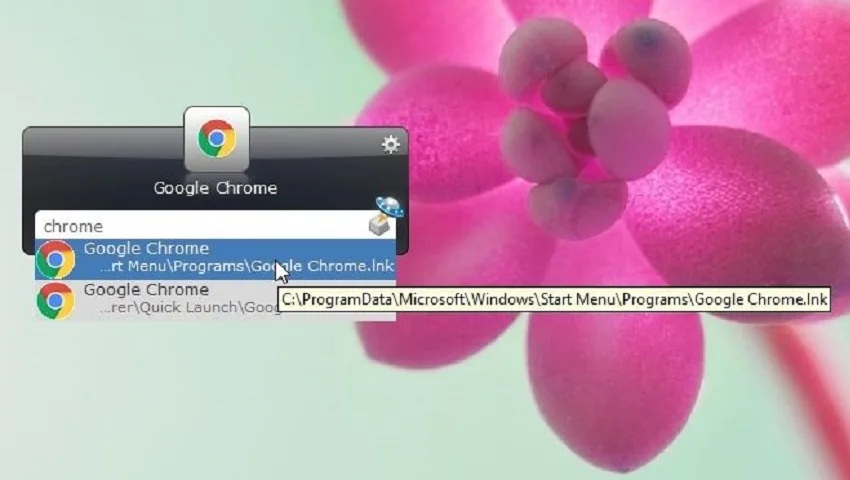Click the large Google Chrome icon in launcher

[x=217, y=139]
